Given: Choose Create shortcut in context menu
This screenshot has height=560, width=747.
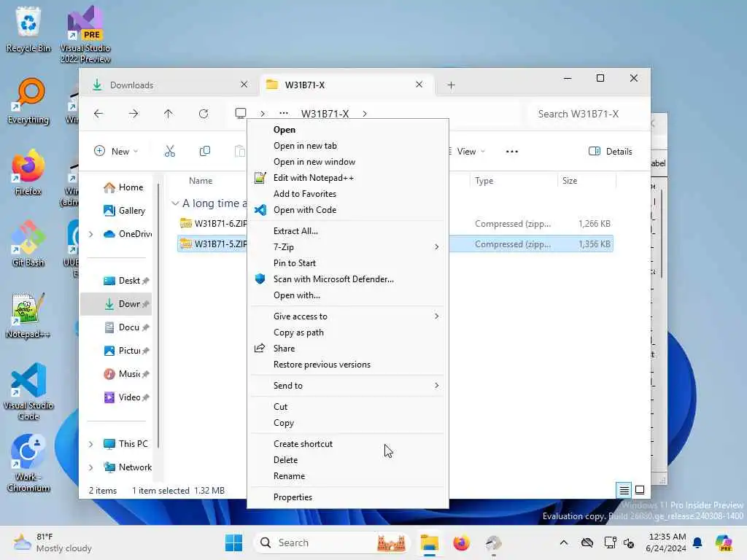Looking at the screenshot, I should tap(347, 444).
